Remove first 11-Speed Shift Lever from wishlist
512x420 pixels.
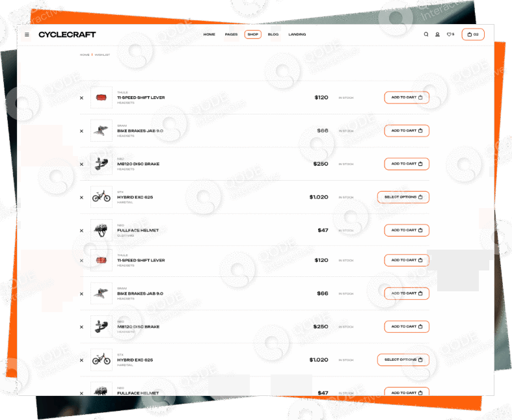coord(81,98)
